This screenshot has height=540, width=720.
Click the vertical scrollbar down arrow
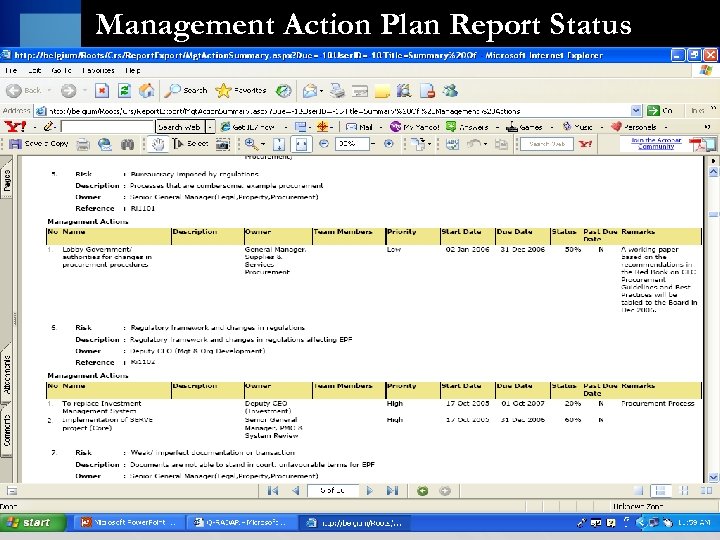tap(713, 478)
